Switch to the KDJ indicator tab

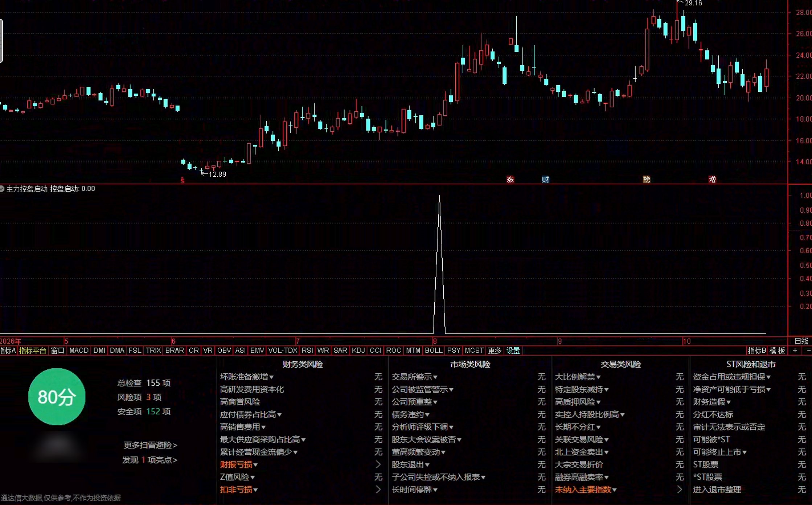click(358, 350)
